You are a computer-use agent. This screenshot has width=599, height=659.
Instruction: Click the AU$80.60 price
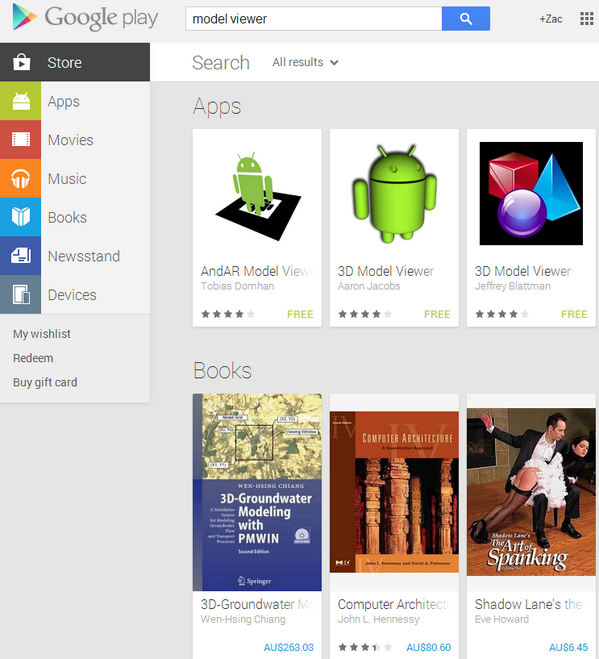coord(428,647)
